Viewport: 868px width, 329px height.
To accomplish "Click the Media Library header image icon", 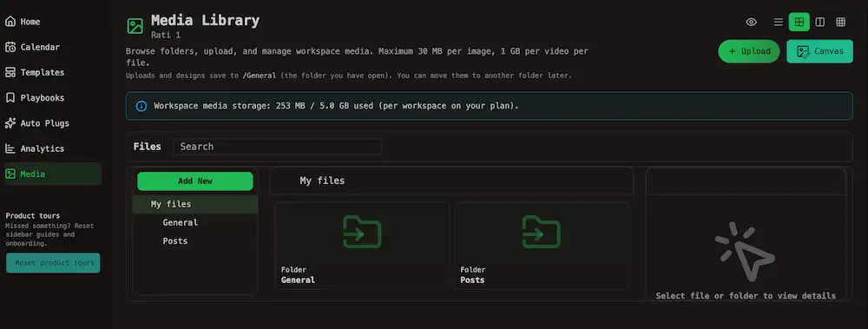I will click(135, 26).
